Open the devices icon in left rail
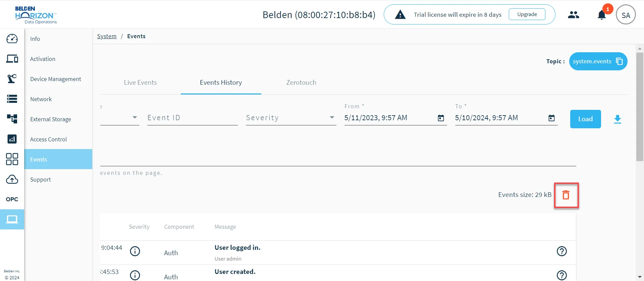This screenshot has height=281, width=644. click(x=12, y=59)
